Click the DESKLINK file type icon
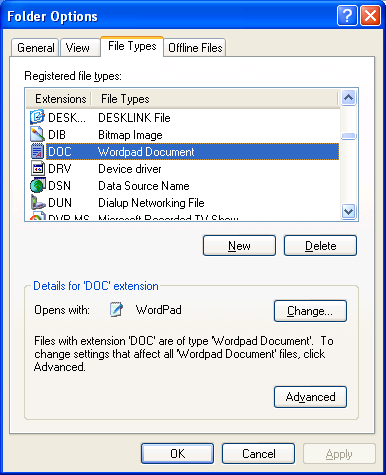The width and height of the screenshot is (386, 475). coord(37,117)
